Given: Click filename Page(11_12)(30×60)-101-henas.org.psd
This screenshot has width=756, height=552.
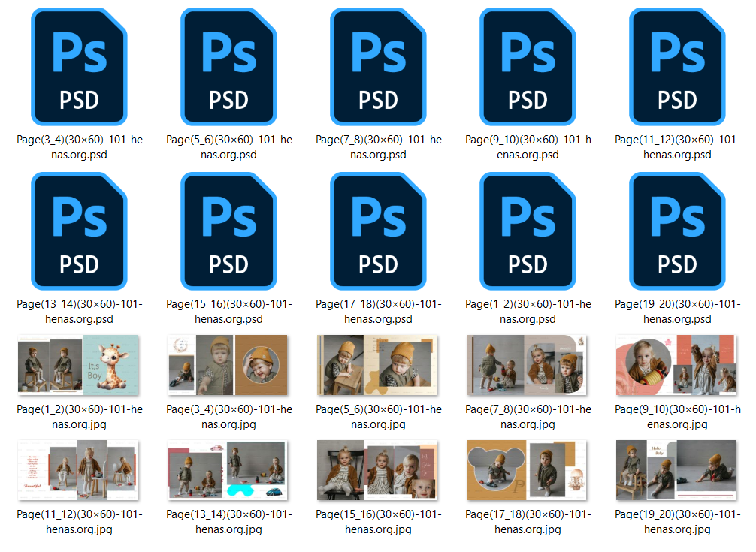Looking at the screenshot, I should coord(677,147).
